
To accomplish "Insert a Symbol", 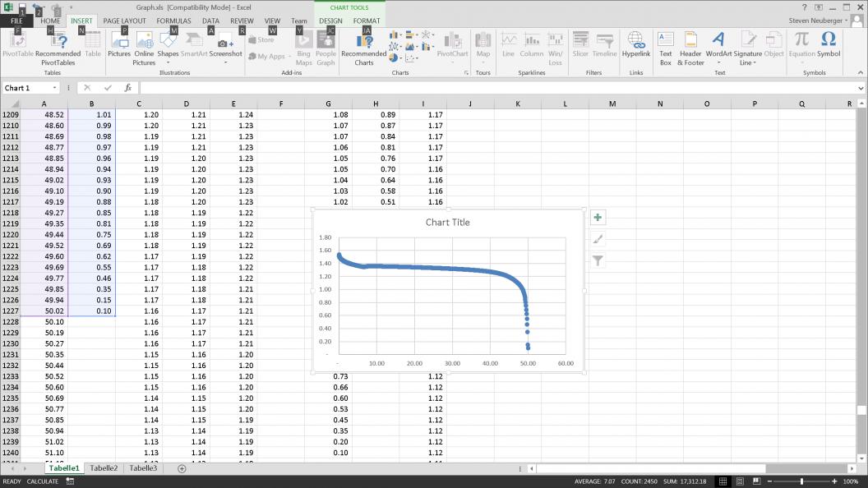I will pos(829,45).
